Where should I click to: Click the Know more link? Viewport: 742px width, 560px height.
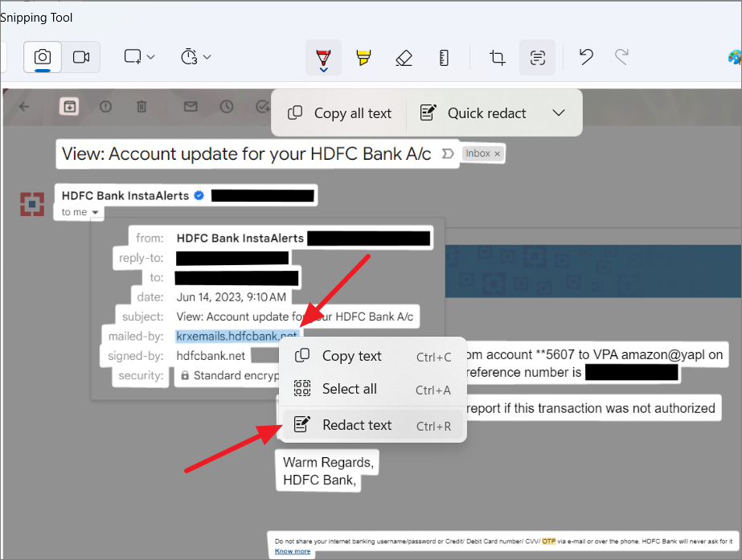tap(293, 551)
